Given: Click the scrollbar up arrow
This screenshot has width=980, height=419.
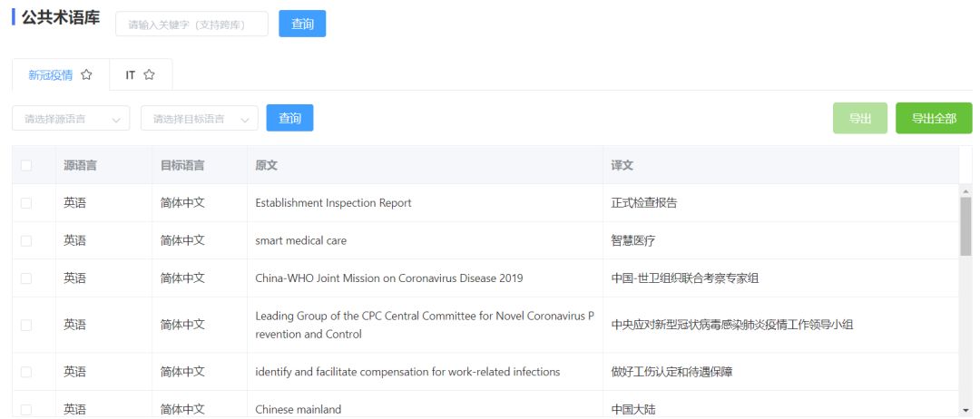Looking at the screenshot, I should (965, 190).
